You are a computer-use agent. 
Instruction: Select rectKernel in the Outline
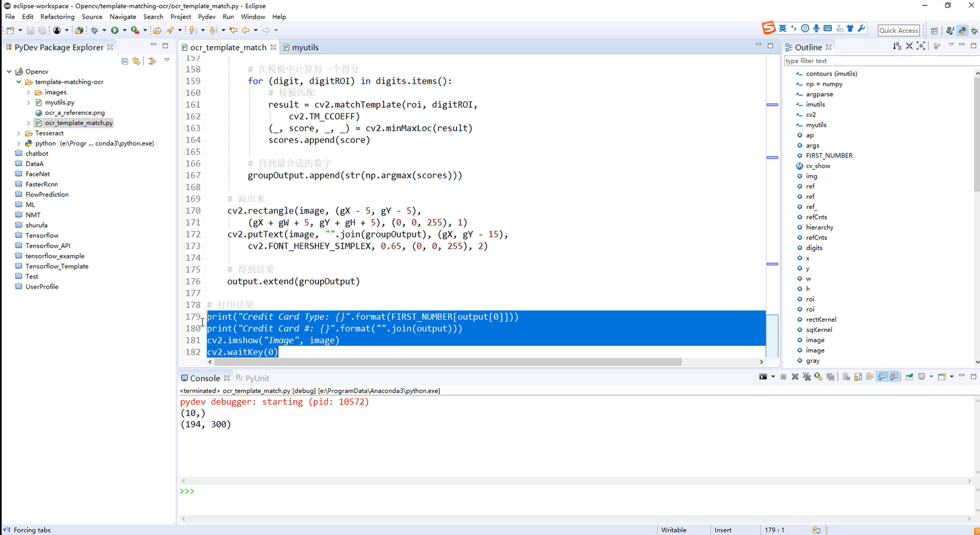(x=821, y=320)
